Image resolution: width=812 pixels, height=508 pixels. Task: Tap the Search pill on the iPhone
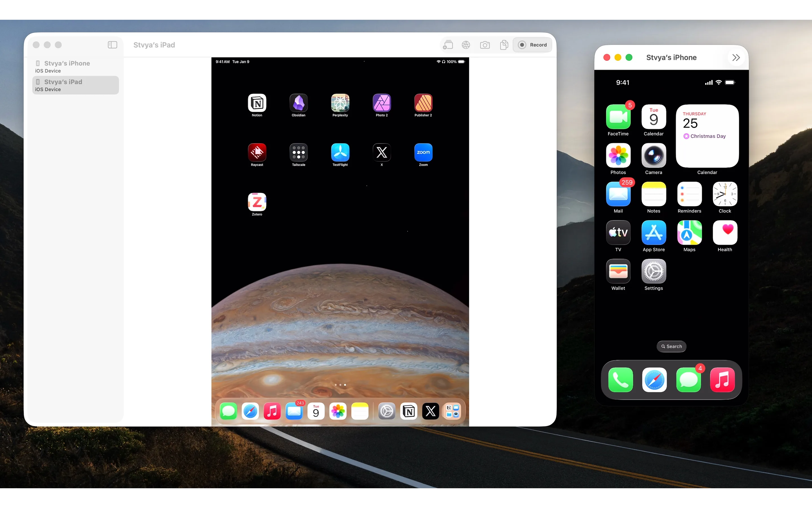click(671, 346)
